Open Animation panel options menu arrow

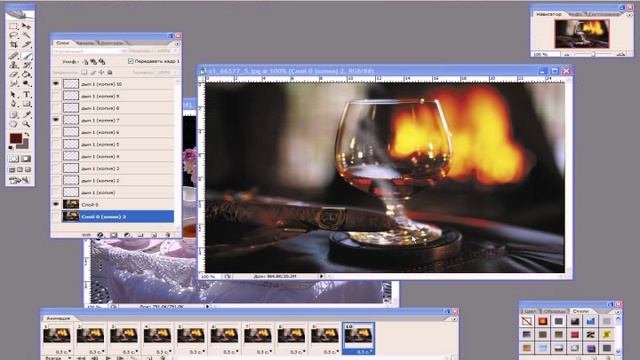click(454, 319)
